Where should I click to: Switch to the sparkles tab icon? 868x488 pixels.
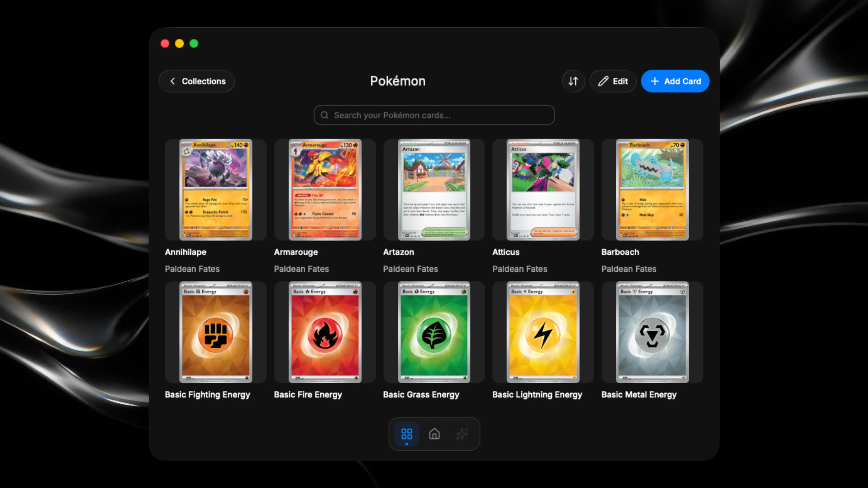(x=462, y=434)
